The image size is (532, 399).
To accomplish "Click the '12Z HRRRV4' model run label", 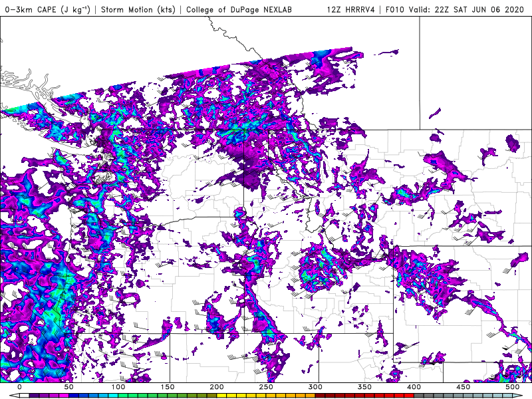I will 350,9.
